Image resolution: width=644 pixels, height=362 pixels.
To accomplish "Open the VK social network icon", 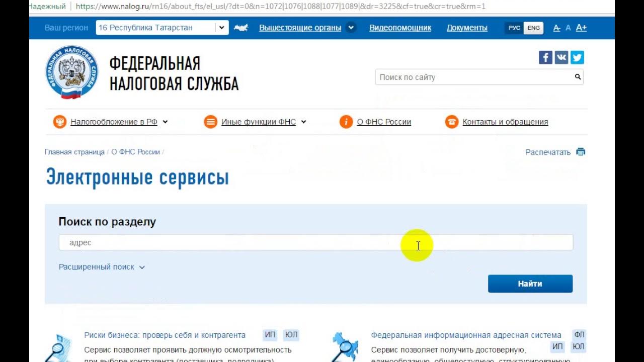I will pyautogui.click(x=561, y=57).
